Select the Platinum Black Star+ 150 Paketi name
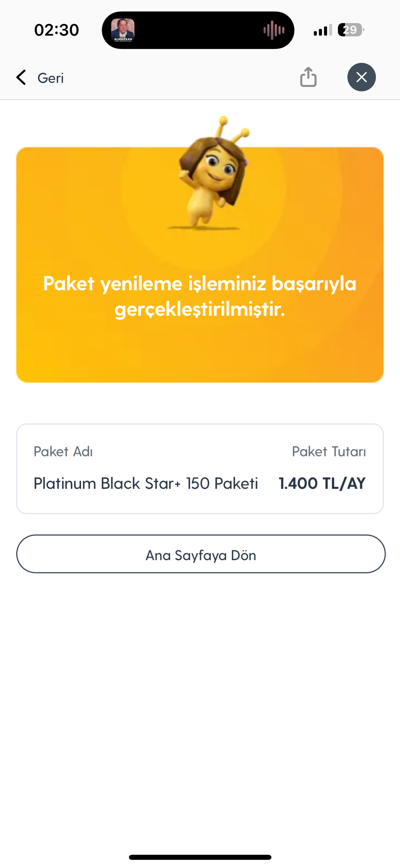The image size is (400, 868). pos(146,483)
